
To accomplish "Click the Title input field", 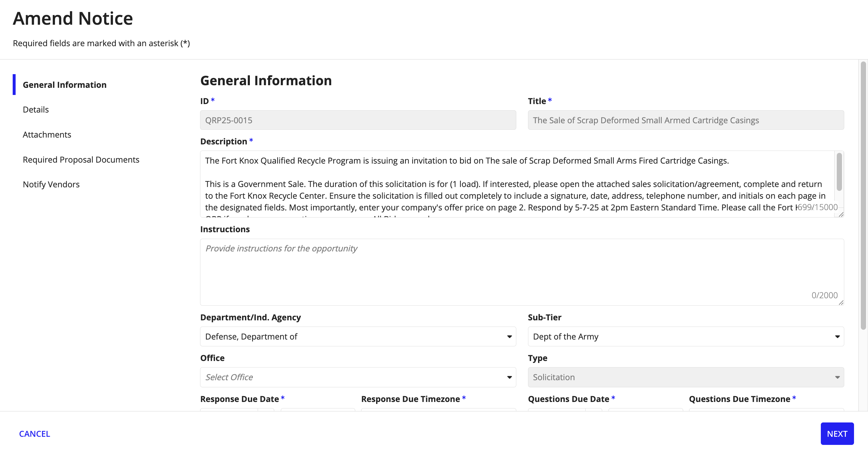I will pyautogui.click(x=686, y=120).
